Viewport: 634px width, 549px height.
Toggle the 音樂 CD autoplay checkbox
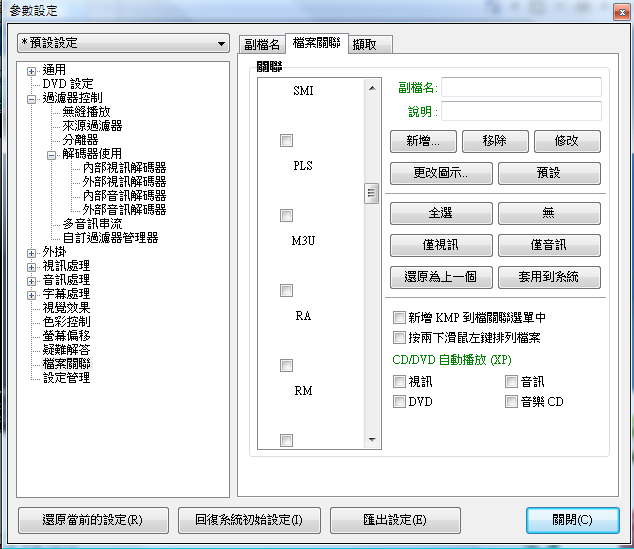coord(512,402)
